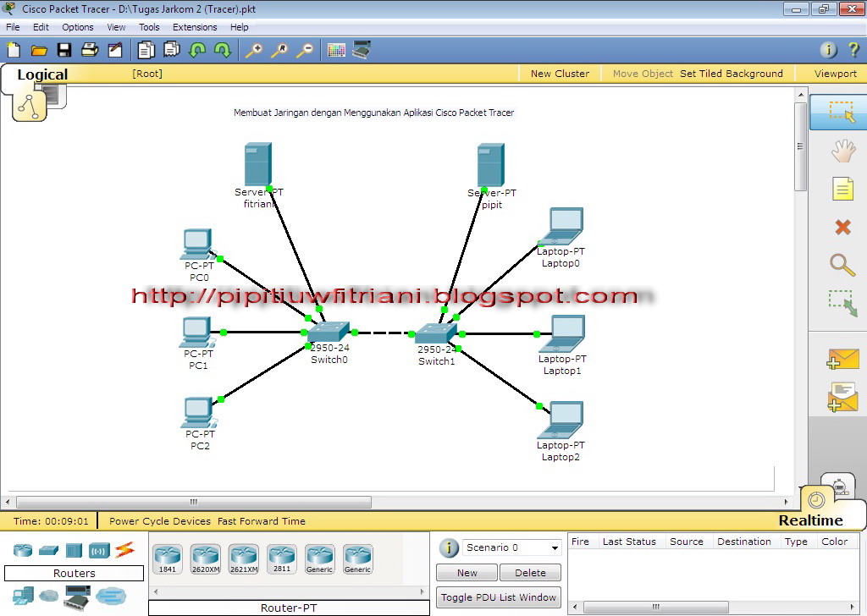Click the scenario info i button
This screenshot has width=867, height=616.
click(x=449, y=548)
